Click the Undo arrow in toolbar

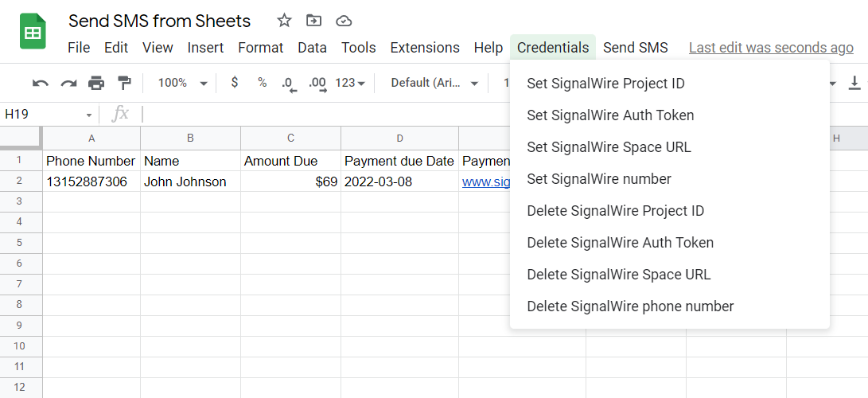point(40,83)
